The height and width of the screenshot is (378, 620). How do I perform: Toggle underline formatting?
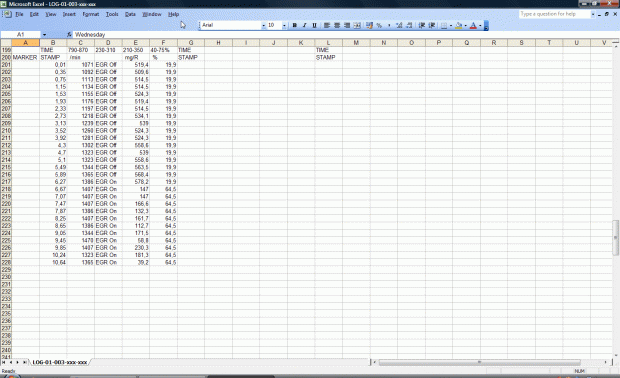314,25
